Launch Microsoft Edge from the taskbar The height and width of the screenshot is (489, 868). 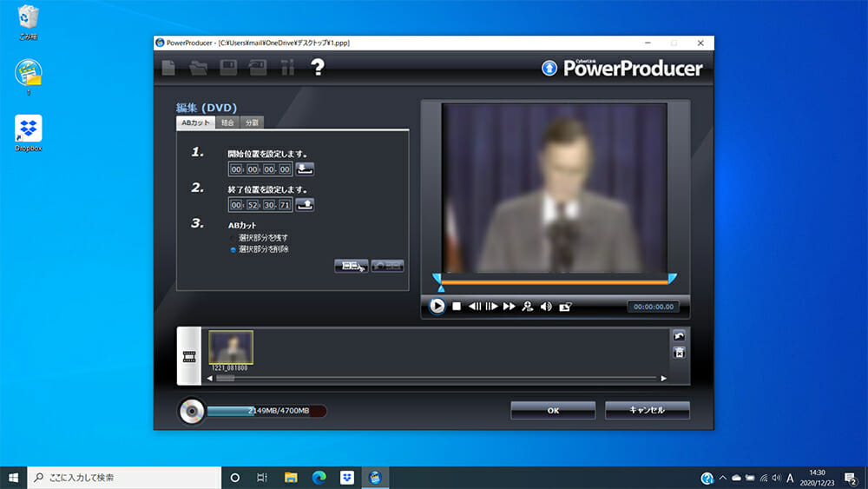[319, 478]
